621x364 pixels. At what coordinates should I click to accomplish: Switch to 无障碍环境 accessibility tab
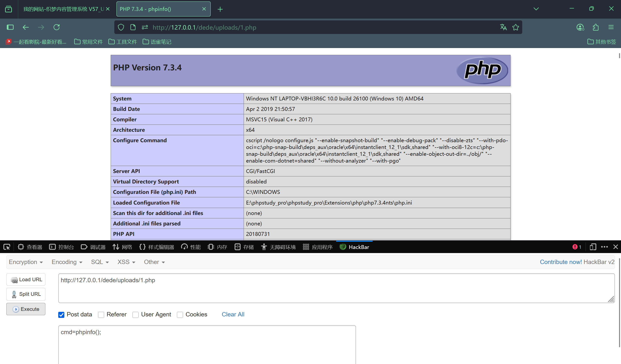[x=278, y=247]
